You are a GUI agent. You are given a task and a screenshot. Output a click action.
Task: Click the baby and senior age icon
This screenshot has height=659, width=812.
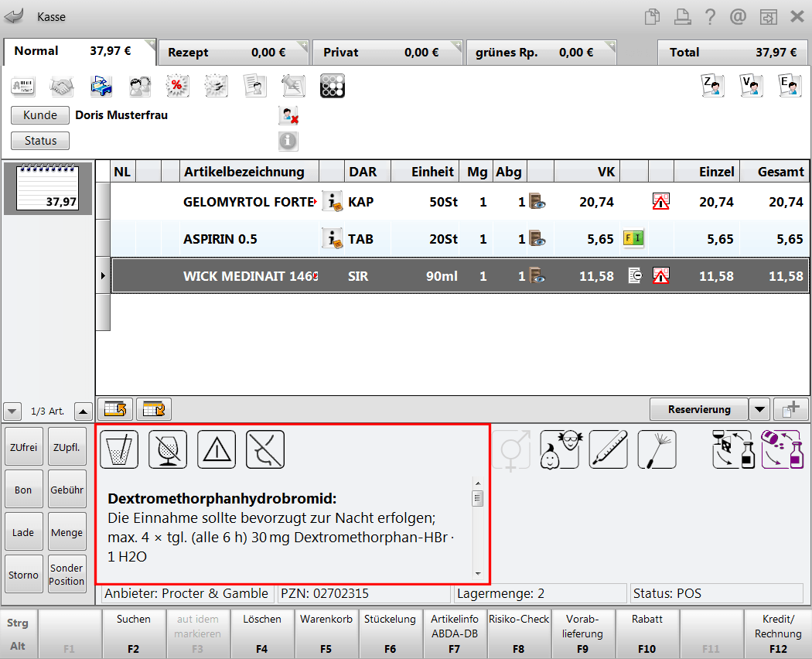pos(560,449)
